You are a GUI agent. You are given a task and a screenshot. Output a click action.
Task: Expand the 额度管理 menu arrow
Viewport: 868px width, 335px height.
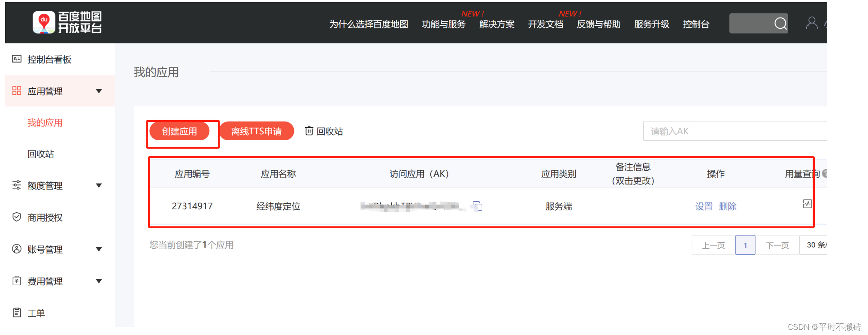click(x=99, y=185)
